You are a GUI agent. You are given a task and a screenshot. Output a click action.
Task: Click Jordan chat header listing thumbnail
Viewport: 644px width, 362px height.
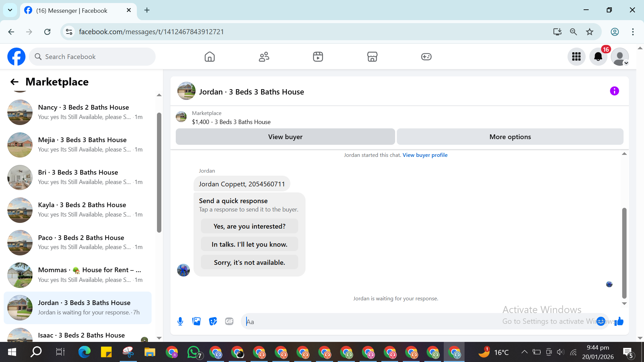click(186, 91)
